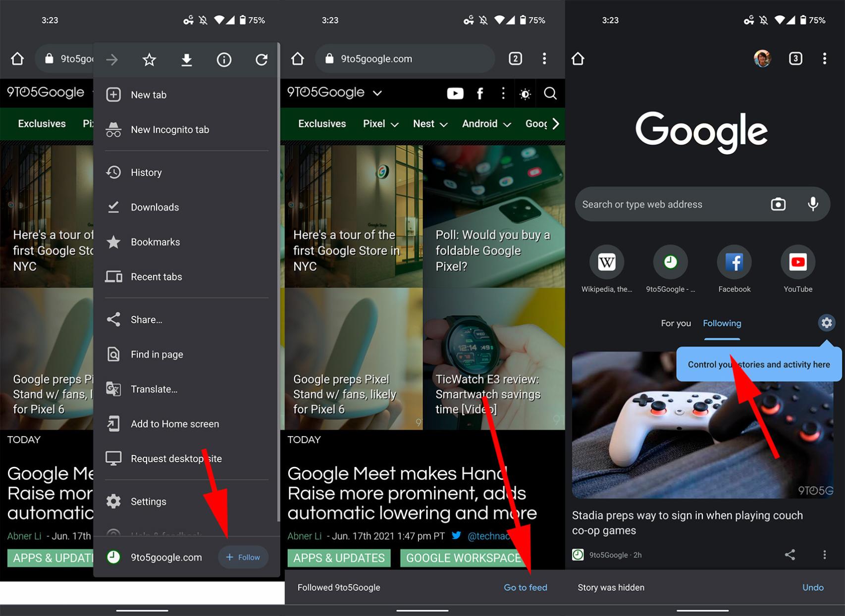Open Google preps Pixel Stand article in middle screen
This screenshot has width=845, height=616.
(353, 359)
